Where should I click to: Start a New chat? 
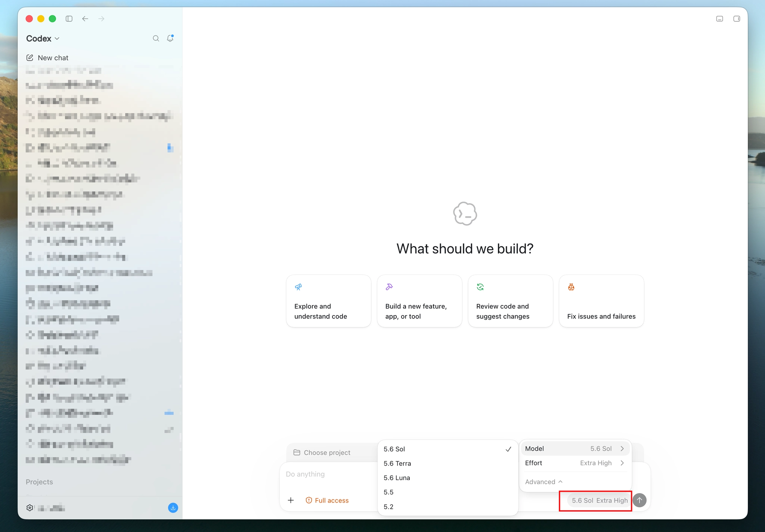coord(47,58)
